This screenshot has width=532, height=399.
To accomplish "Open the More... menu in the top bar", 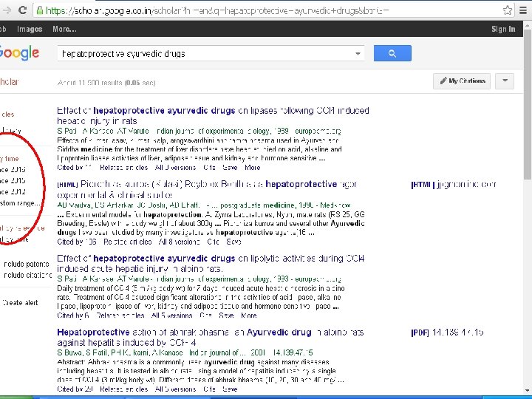I will point(64,29).
